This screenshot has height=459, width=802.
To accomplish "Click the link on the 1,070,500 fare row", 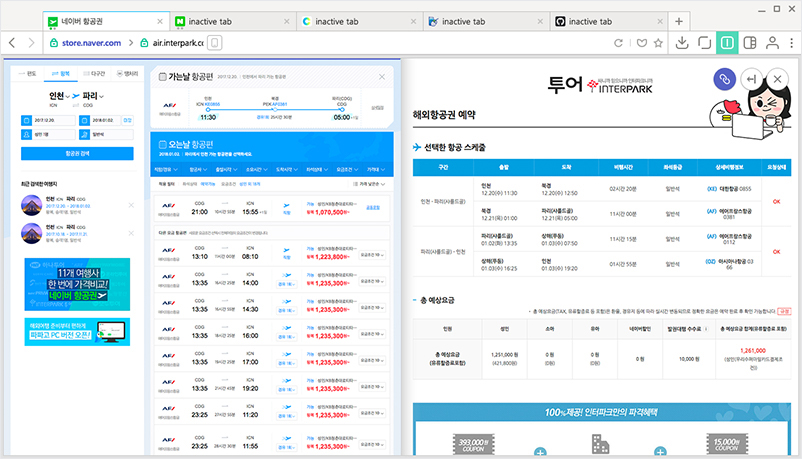I will point(373,208).
